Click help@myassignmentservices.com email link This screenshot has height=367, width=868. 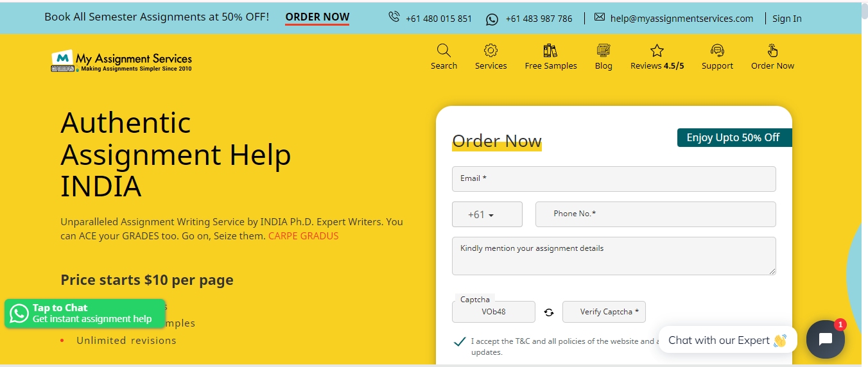pos(682,19)
